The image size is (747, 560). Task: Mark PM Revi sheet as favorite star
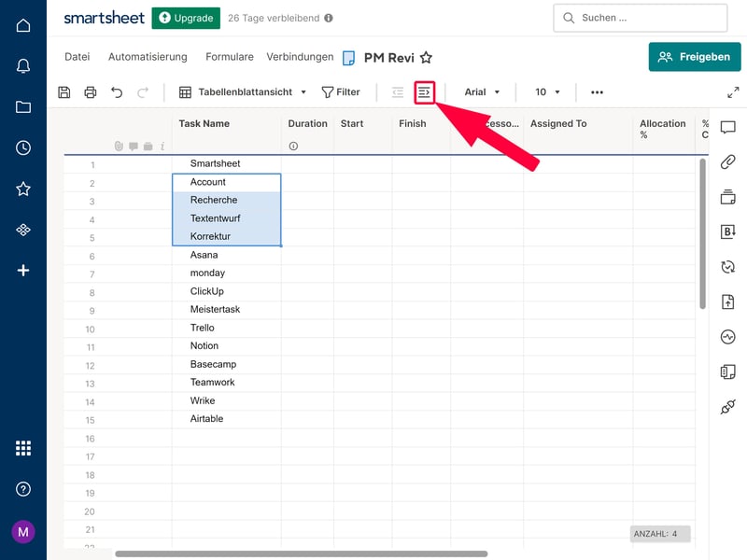[426, 58]
